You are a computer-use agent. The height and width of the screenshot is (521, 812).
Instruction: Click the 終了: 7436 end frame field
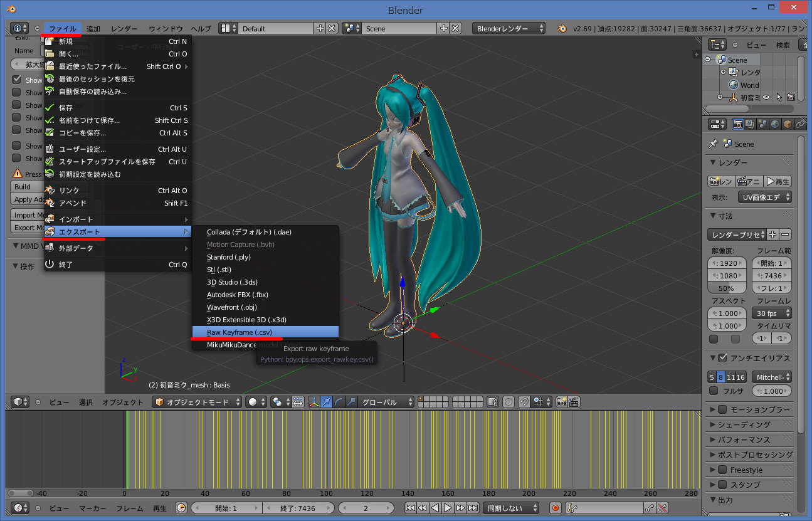point(298,508)
